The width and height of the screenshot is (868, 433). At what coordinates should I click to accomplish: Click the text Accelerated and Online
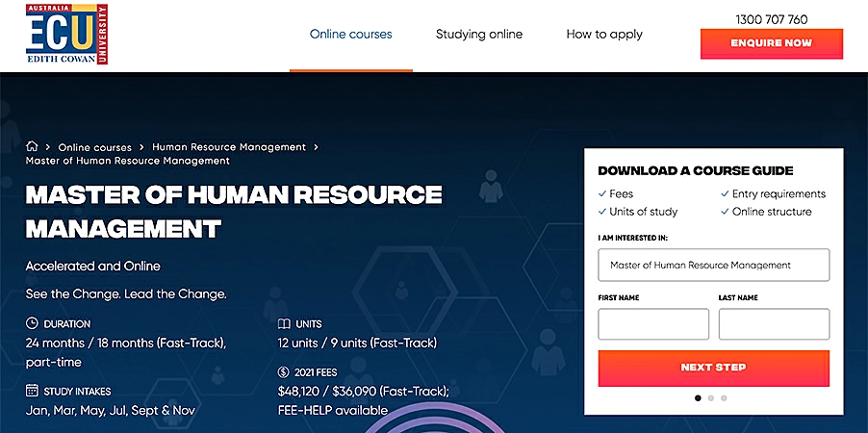click(x=93, y=267)
